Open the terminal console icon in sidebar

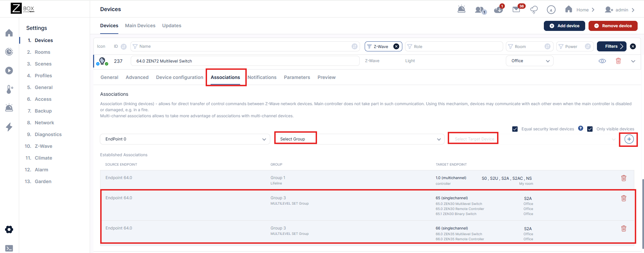9,248
